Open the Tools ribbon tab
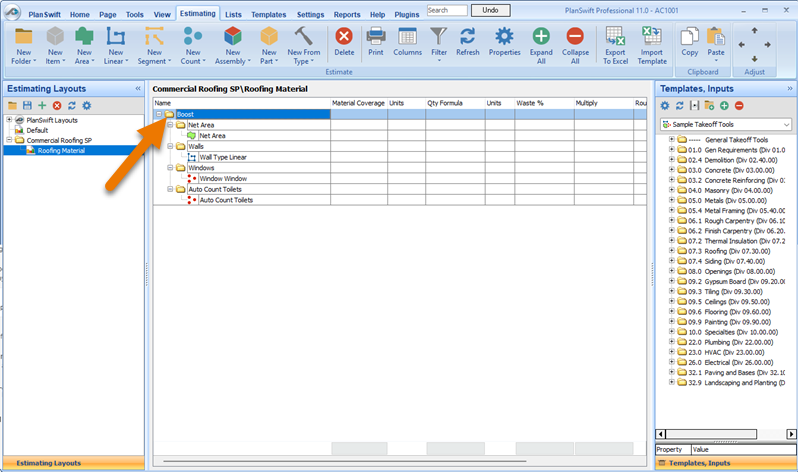This screenshot has width=799, height=472. click(x=135, y=15)
